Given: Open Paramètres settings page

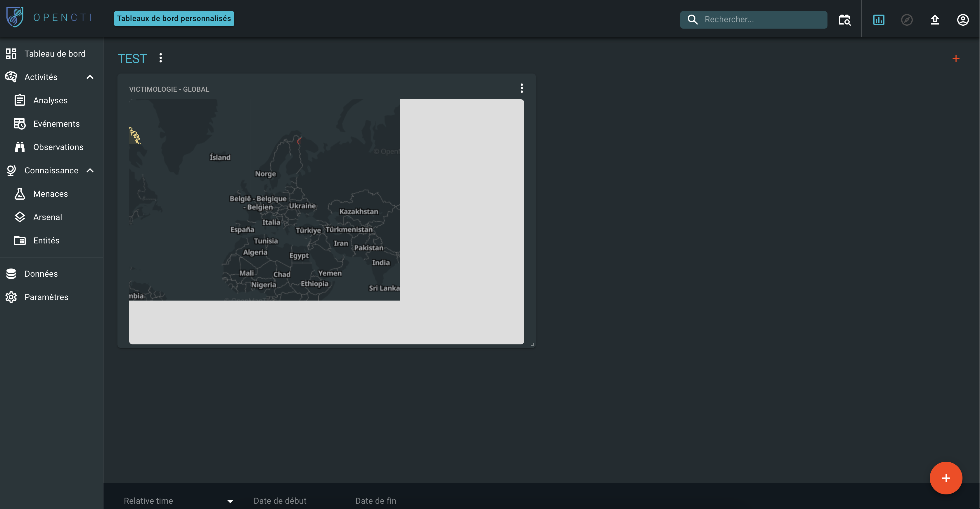Looking at the screenshot, I should [x=46, y=297].
